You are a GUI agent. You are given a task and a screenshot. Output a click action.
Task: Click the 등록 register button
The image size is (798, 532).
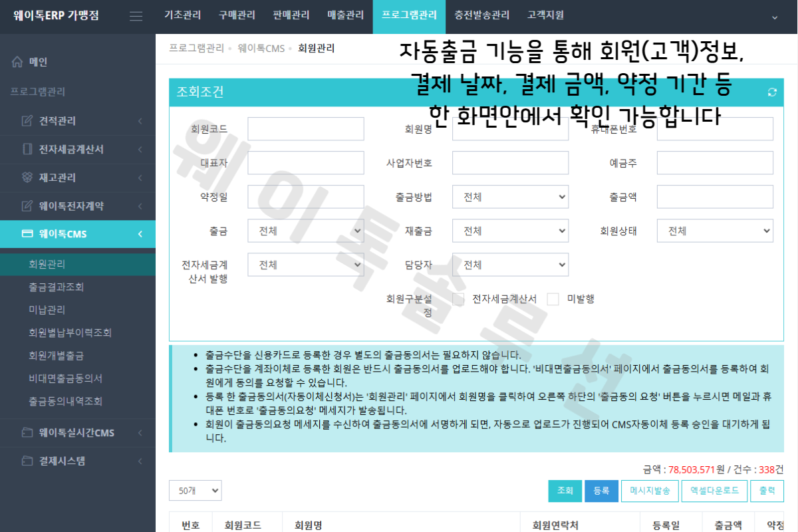601,491
